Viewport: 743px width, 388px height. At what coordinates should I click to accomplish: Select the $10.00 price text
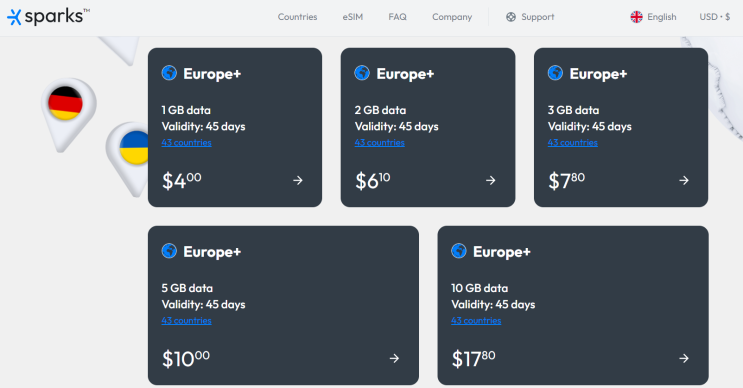coord(185,359)
